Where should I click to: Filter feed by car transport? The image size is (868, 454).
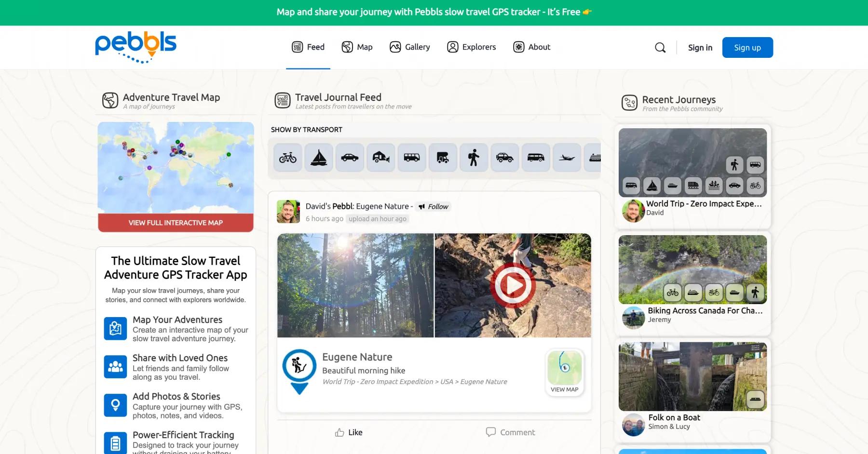tap(350, 158)
